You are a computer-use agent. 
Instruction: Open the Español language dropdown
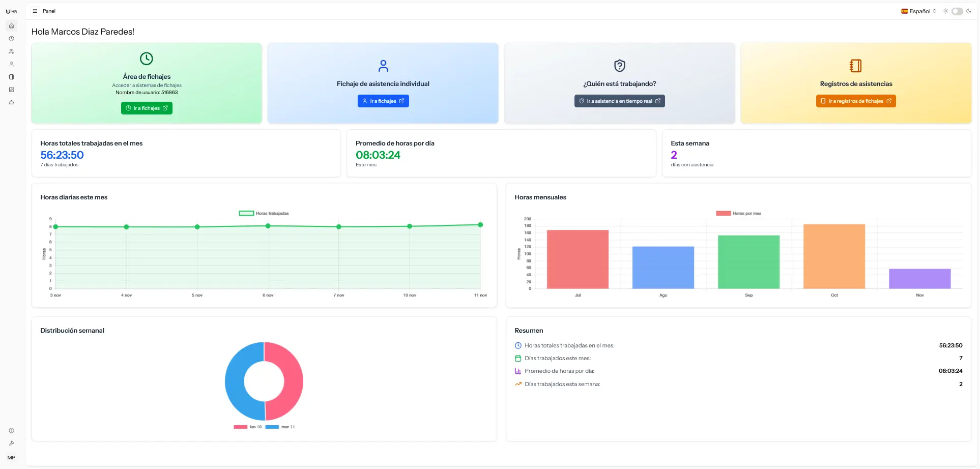point(918,11)
